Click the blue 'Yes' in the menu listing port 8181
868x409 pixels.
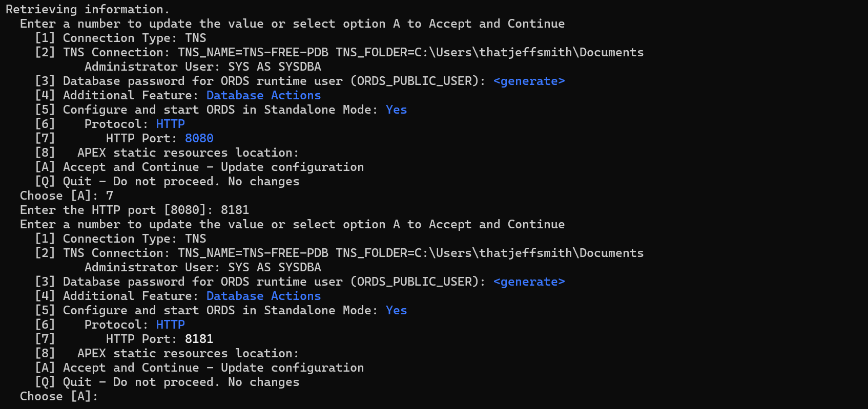pos(397,310)
